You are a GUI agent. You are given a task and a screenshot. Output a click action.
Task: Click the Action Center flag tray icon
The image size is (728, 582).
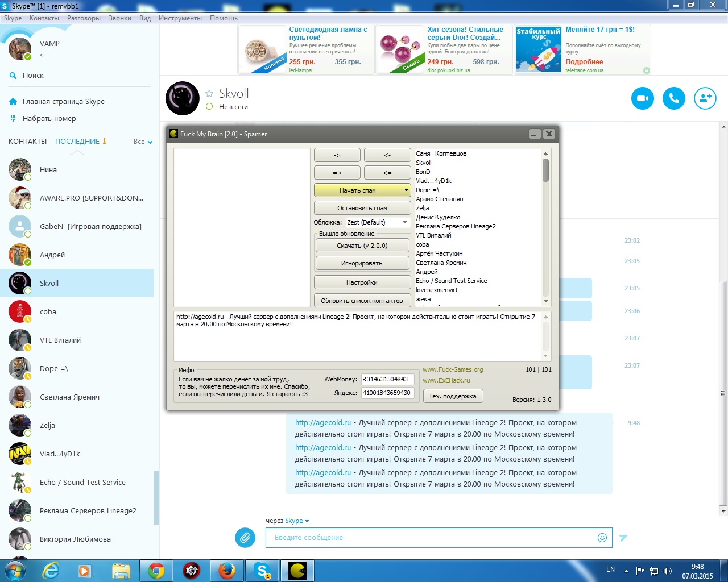[x=640, y=571]
